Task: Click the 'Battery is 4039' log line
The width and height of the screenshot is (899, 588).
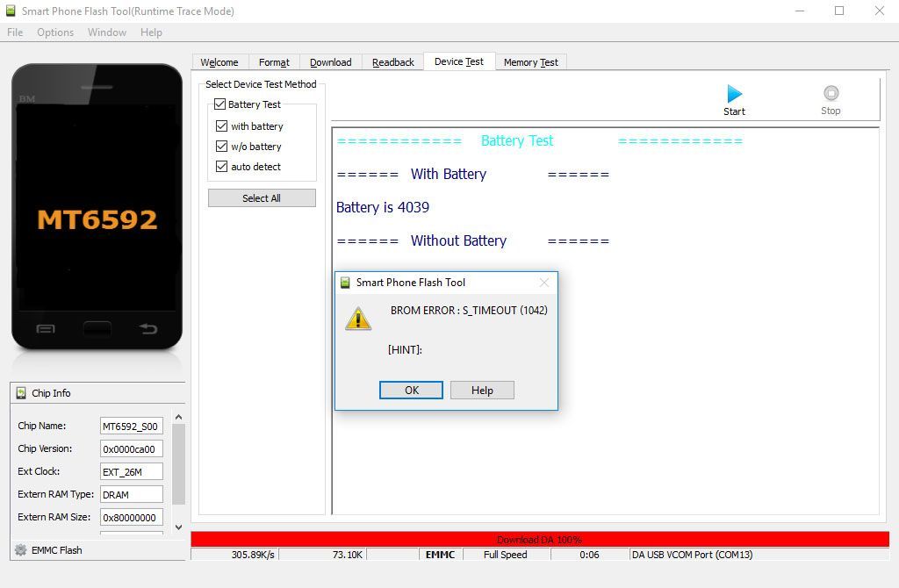Action: pyautogui.click(x=383, y=207)
